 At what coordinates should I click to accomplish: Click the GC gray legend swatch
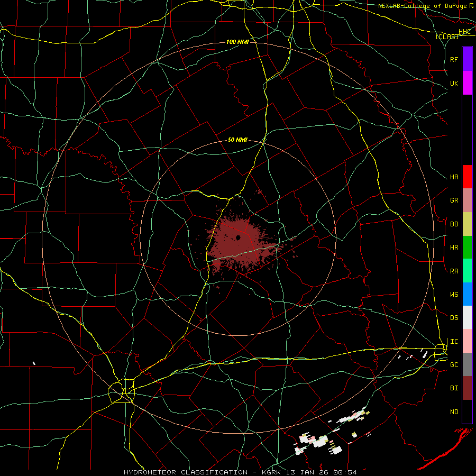[467, 364]
